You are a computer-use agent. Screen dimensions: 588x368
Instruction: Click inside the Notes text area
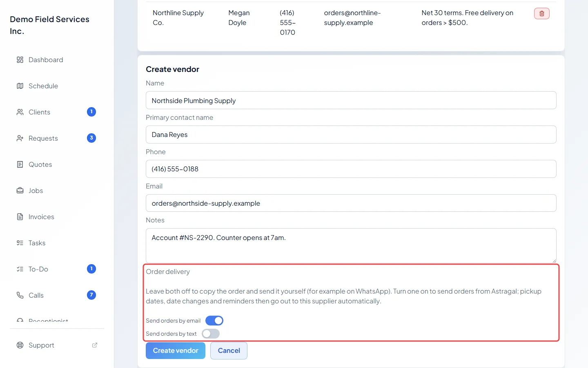pos(351,245)
